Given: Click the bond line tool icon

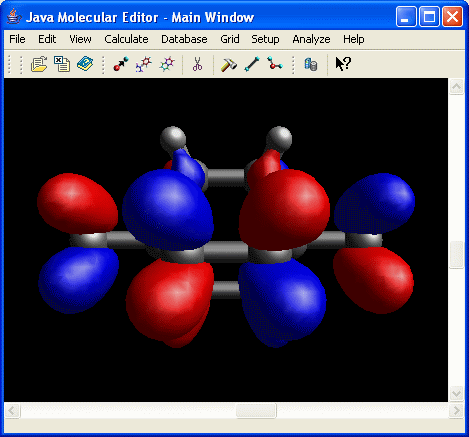Looking at the screenshot, I should (x=252, y=64).
